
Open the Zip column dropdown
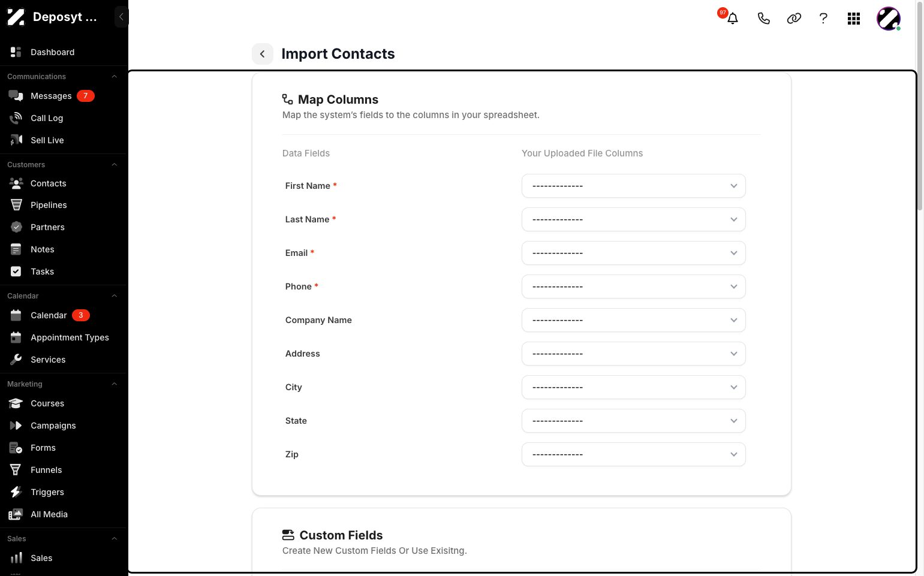coord(634,454)
